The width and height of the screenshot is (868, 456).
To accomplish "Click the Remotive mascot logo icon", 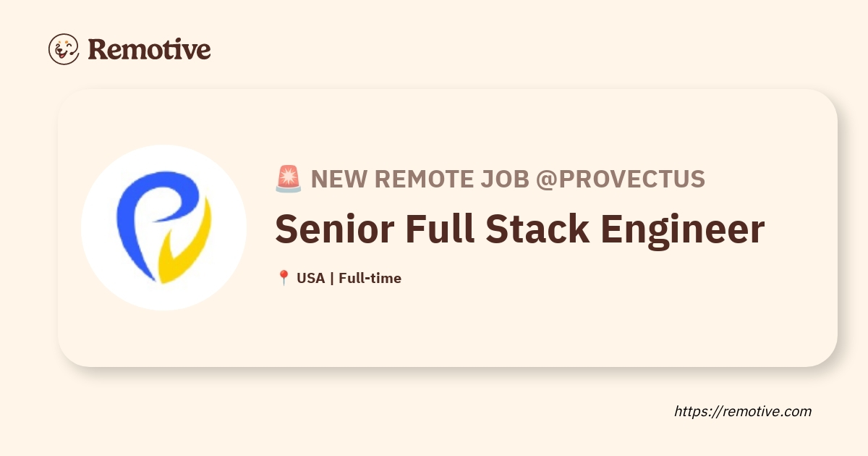I will coord(64,49).
